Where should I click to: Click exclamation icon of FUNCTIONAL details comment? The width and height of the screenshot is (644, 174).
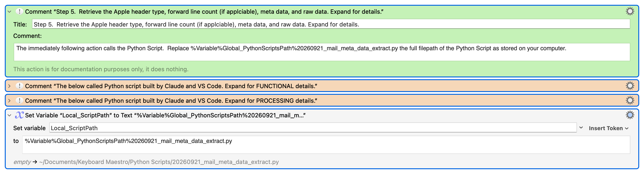[x=19, y=86]
